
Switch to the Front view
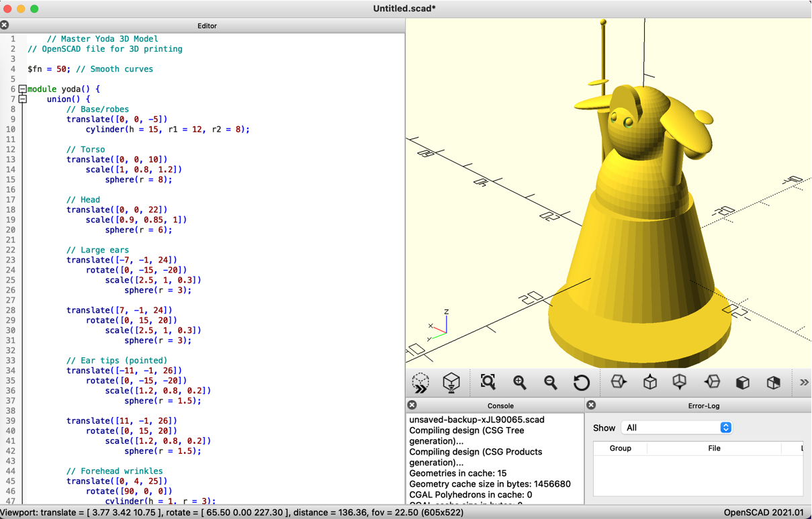coord(743,383)
